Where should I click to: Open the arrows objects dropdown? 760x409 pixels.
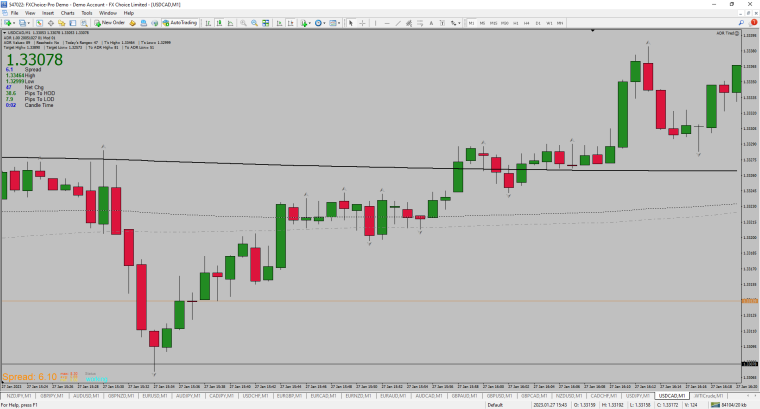coord(455,23)
